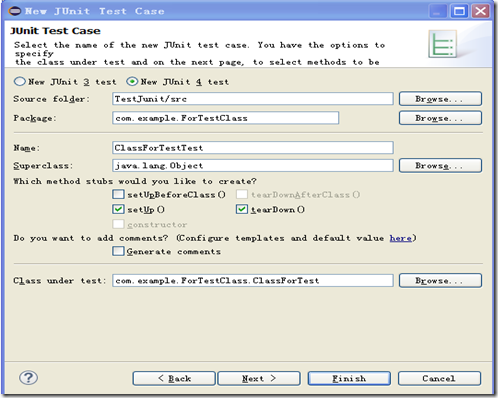Toggle the tearDownAfterClass() checkbox
Viewport: 498px width, 398px height.
coord(242,194)
